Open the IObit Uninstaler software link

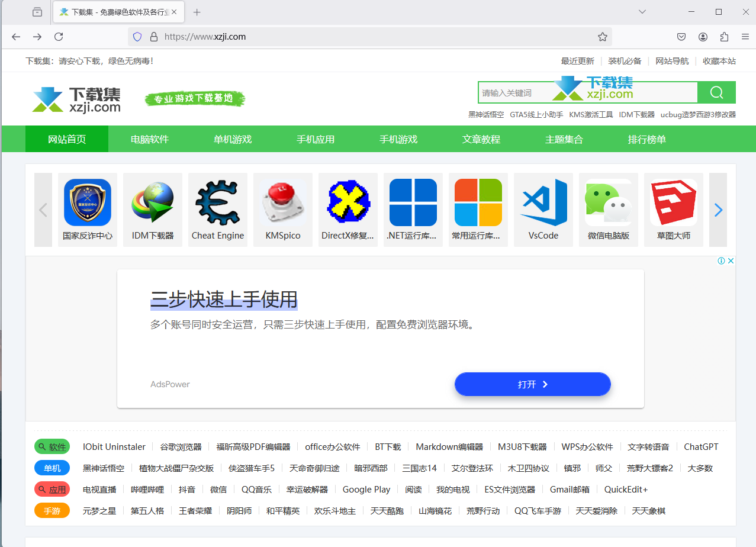[114, 447]
